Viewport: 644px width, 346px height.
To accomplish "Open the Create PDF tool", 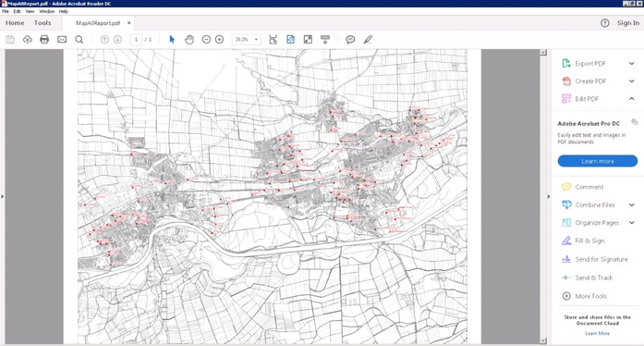I will click(x=590, y=81).
